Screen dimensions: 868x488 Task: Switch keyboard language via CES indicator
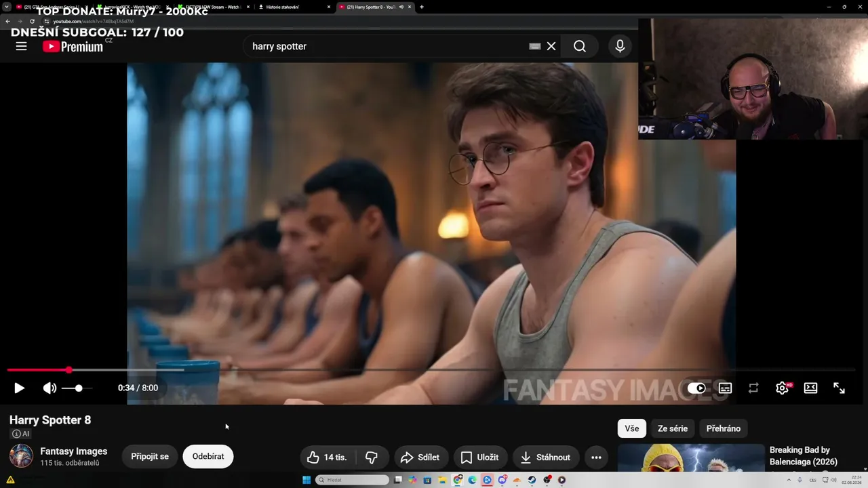812,480
